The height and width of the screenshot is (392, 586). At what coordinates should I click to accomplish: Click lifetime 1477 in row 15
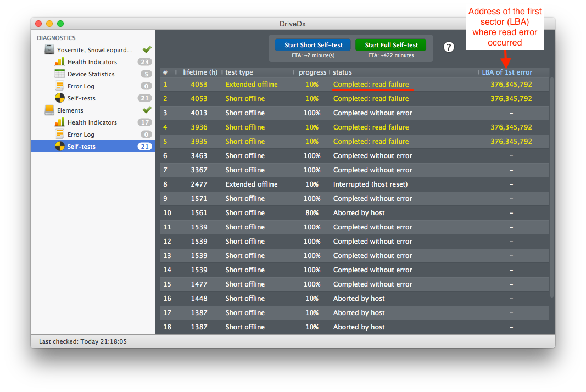(x=199, y=284)
